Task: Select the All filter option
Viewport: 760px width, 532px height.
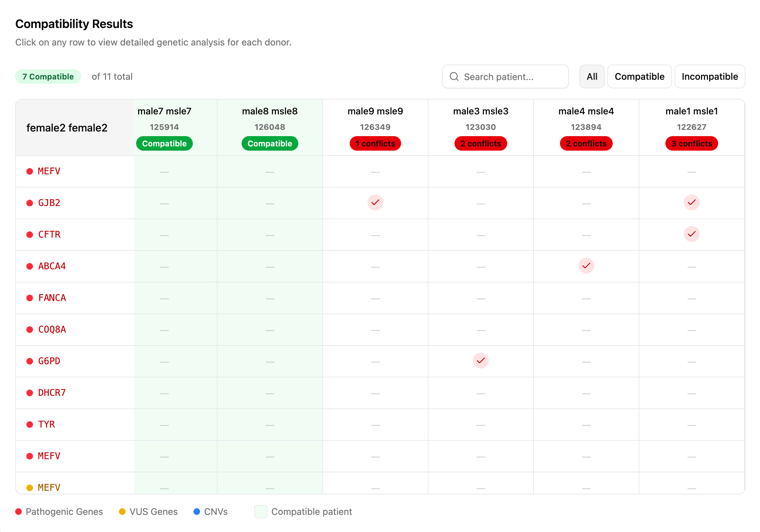Action: pyautogui.click(x=592, y=76)
